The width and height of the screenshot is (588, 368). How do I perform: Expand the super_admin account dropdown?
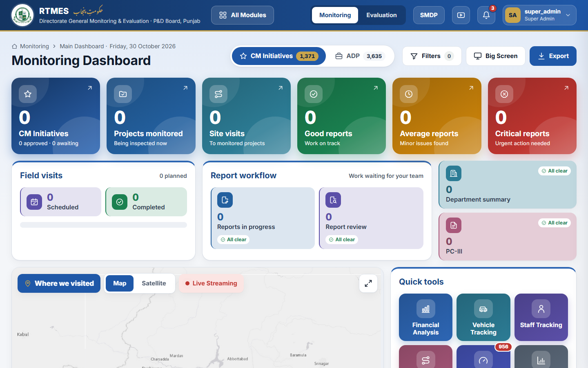[539, 15]
